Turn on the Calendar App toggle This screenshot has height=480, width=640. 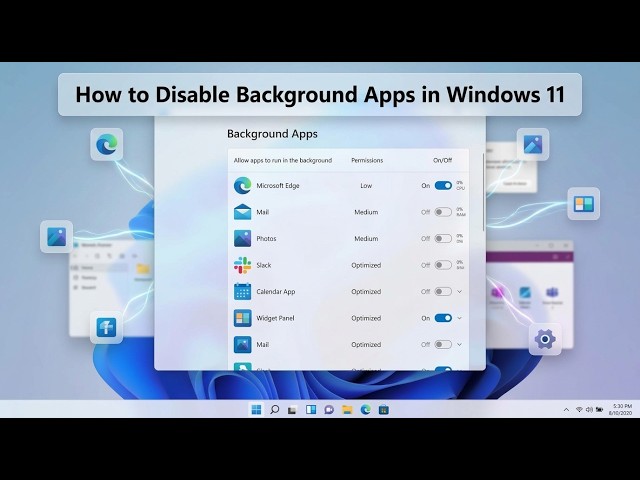point(443,292)
